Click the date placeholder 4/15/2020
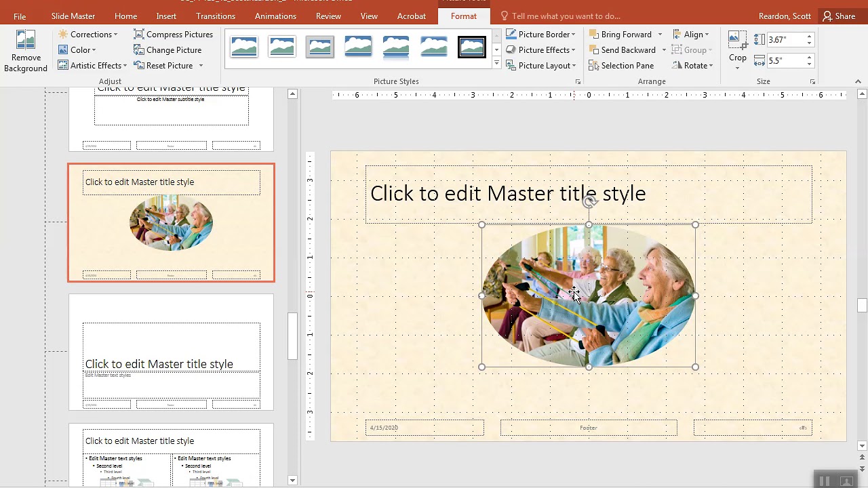 (425, 428)
